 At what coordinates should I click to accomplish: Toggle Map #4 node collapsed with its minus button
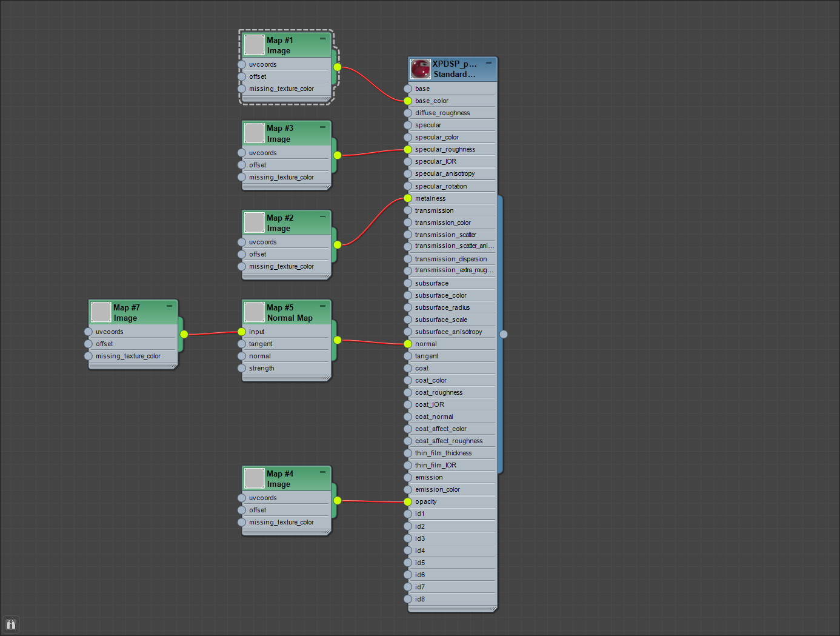[x=322, y=472]
